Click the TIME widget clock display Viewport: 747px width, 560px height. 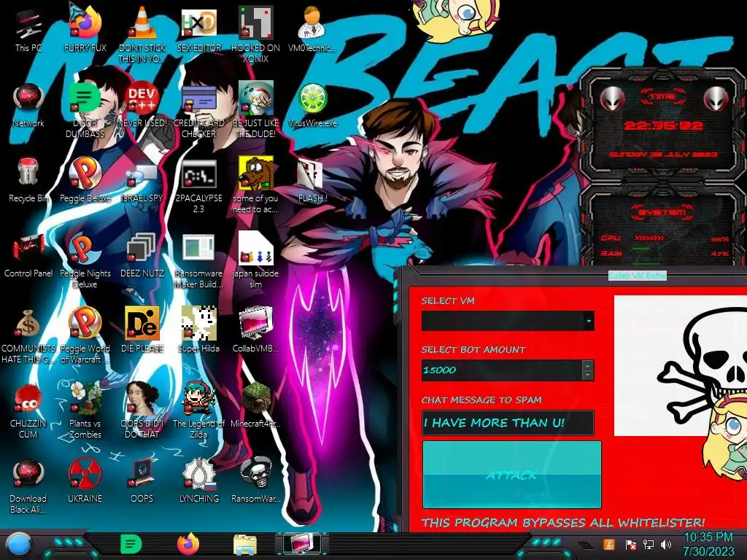tap(663, 125)
